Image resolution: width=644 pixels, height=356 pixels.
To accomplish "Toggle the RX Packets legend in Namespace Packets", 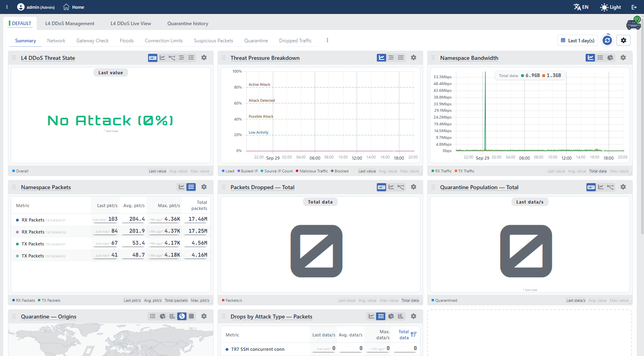I will click(24, 301).
